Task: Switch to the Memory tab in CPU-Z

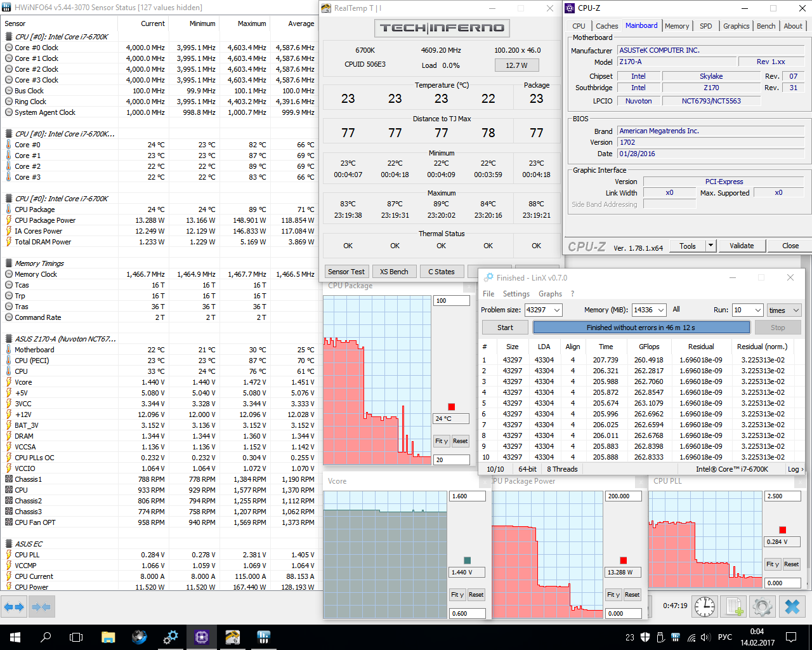Action: (x=677, y=26)
